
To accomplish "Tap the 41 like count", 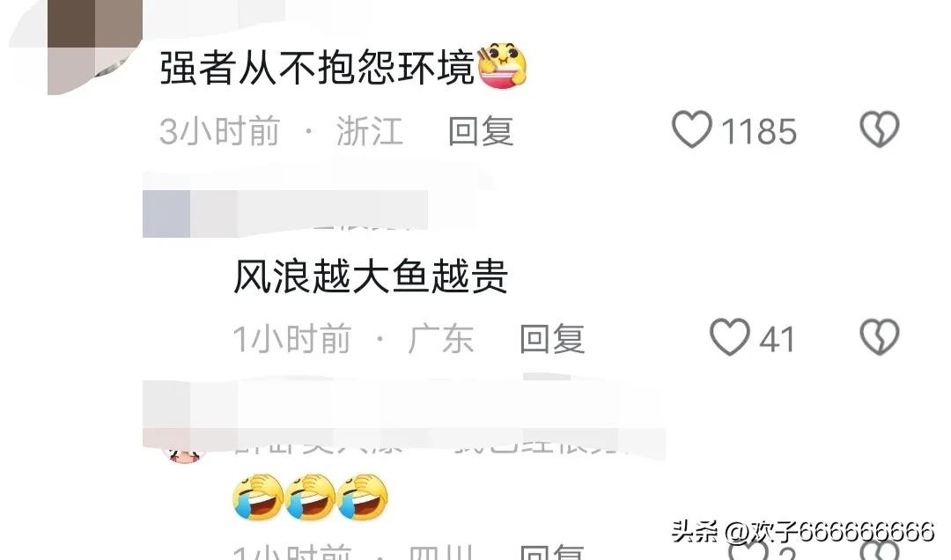I will coord(777,339).
